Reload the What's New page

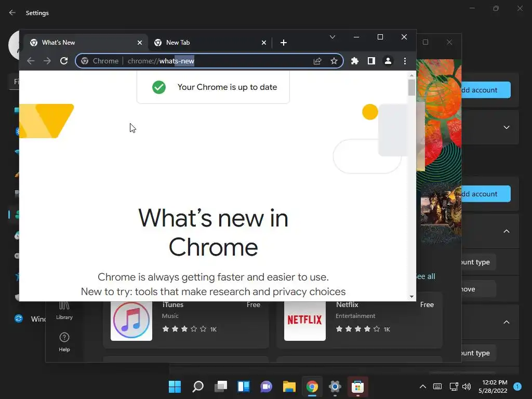(x=64, y=61)
